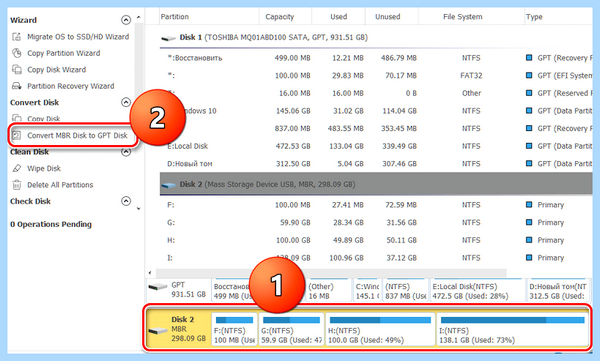
Task: Click the Convert MBR to GPT icon
Action: click(16, 135)
